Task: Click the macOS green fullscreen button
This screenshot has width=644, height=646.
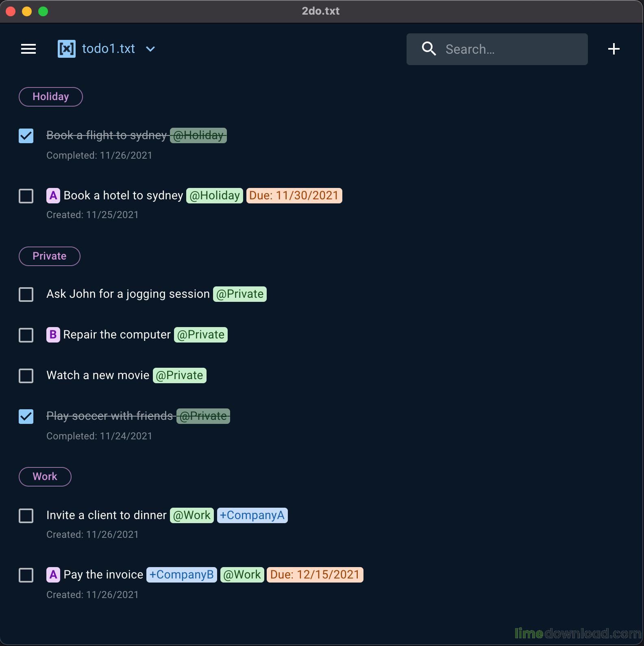Action: coord(43,11)
